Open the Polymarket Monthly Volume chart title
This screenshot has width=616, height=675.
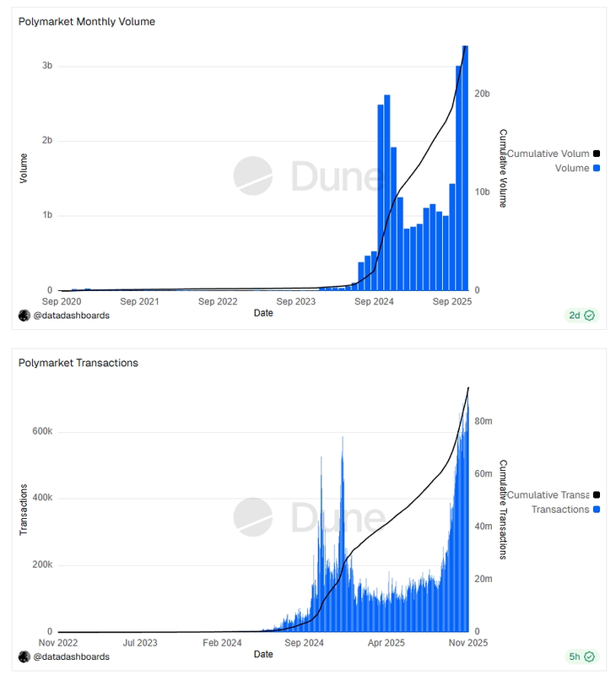(x=87, y=21)
